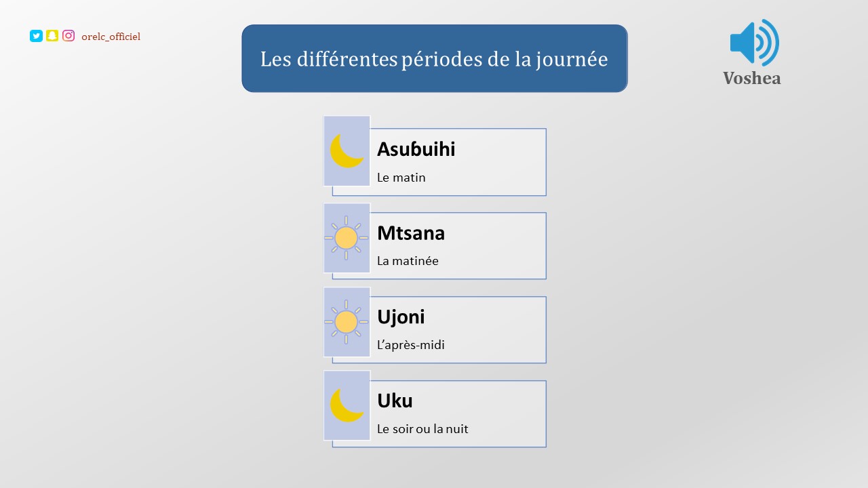Click the Voshea label under speaker
The height and width of the screenshot is (488, 868).
click(x=751, y=78)
